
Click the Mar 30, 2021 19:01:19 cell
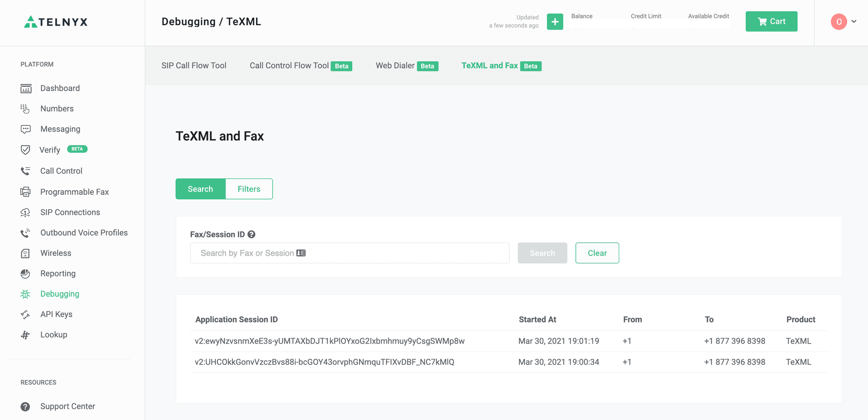pyautogui.click(x=559, y=341)
